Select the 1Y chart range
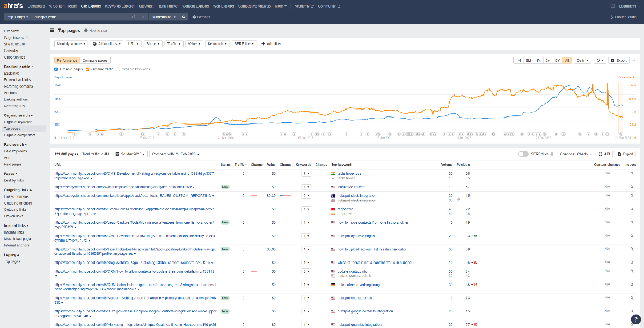The height and width of the screenshot is (328, 644). [538, 61]
